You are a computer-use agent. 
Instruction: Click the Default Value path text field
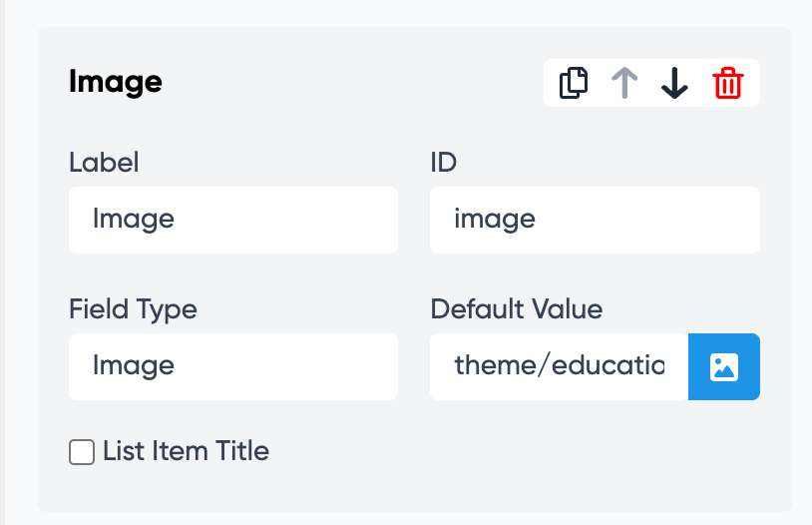pos(559,366)
